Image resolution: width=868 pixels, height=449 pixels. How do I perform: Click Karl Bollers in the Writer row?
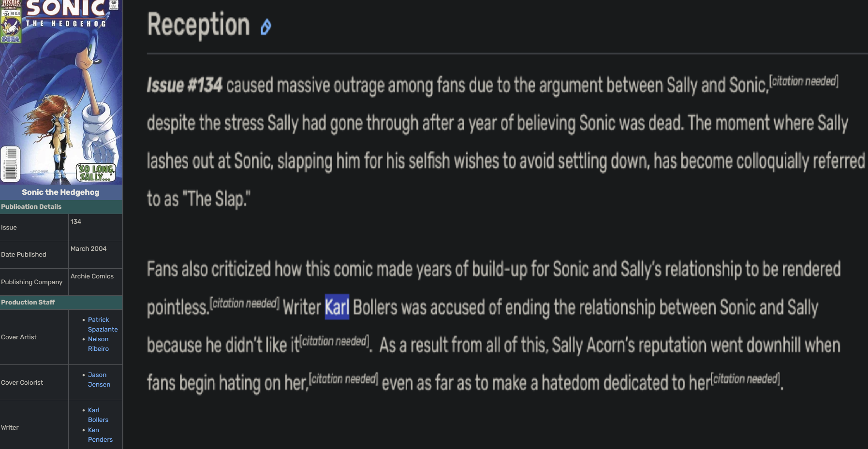(x=98, y=415)
